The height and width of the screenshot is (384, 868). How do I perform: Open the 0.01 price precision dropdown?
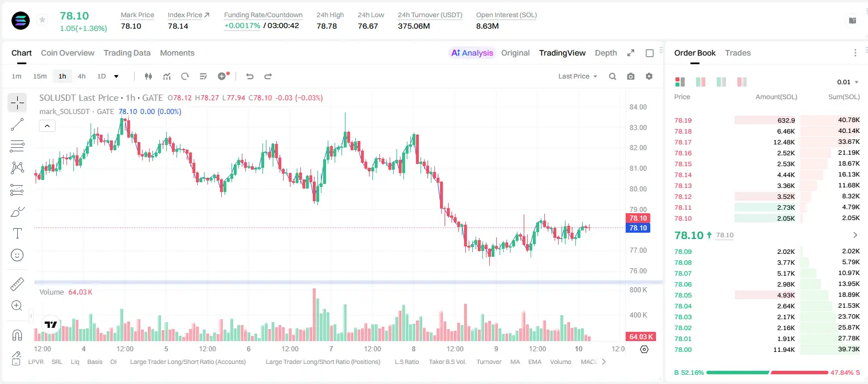coord(848,82)
